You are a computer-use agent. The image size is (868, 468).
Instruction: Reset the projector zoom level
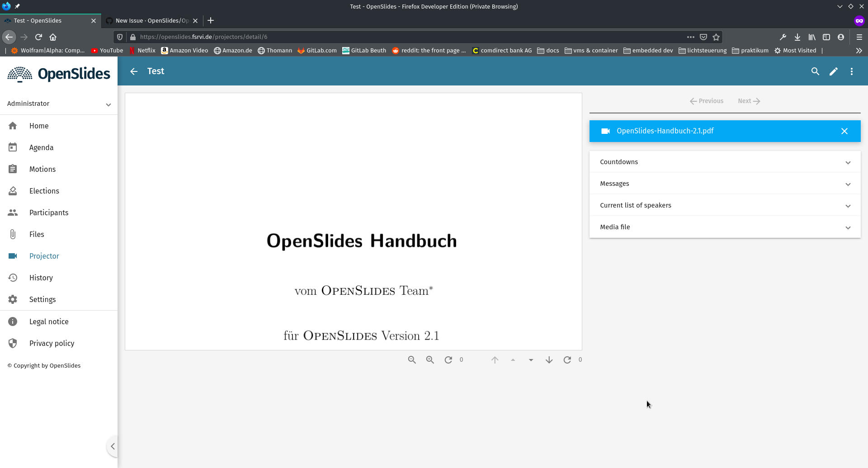click(448, 359)
